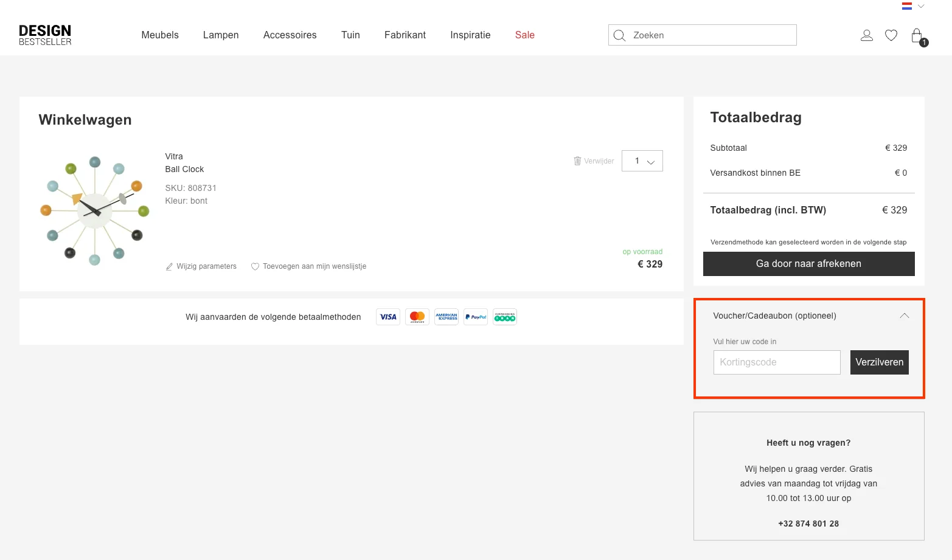Remove Ball Clock with trash icon
Screen dimensions: 952x560
click(577, 161)
